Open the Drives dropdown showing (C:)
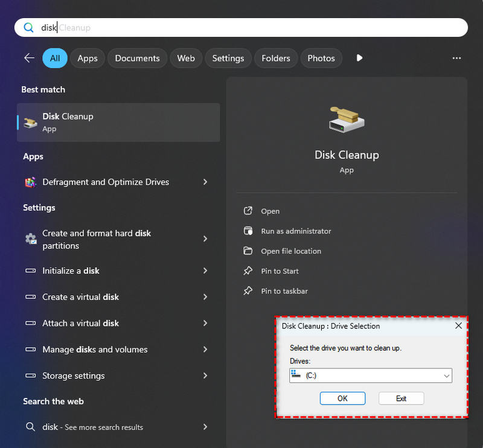This screenshot has width=483, height=448. click(x=371, y=376)
